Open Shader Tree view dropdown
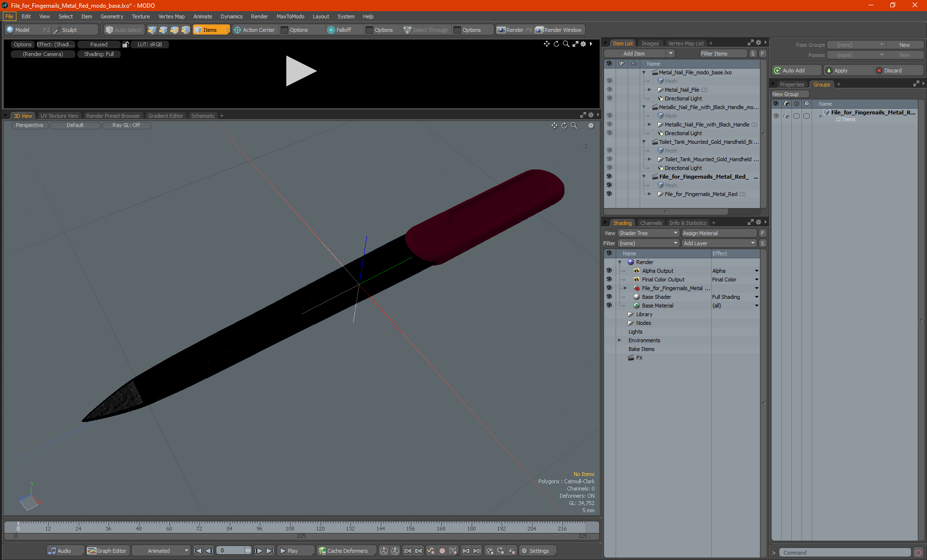The image size is (927, 560). [x=648, y=233]
